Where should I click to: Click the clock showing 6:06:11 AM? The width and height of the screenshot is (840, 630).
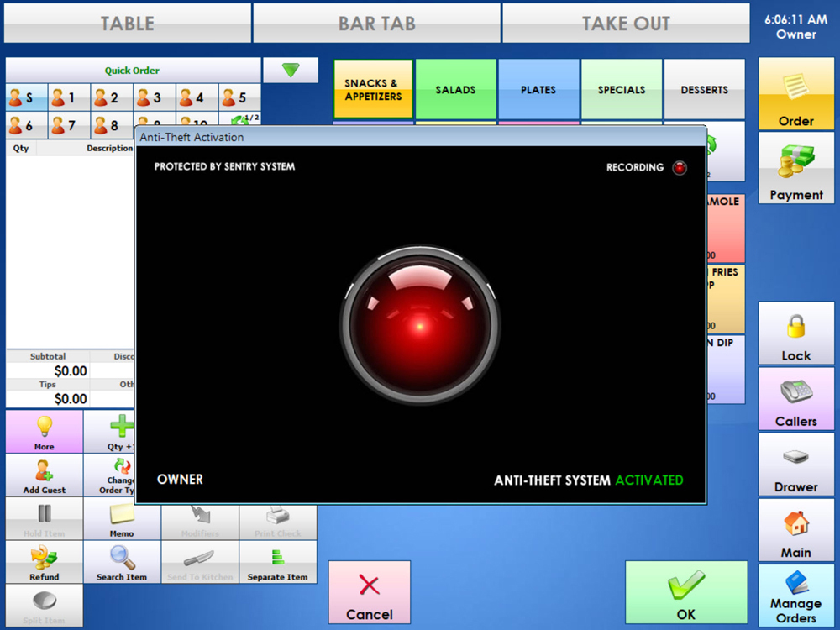pos(796,20)
